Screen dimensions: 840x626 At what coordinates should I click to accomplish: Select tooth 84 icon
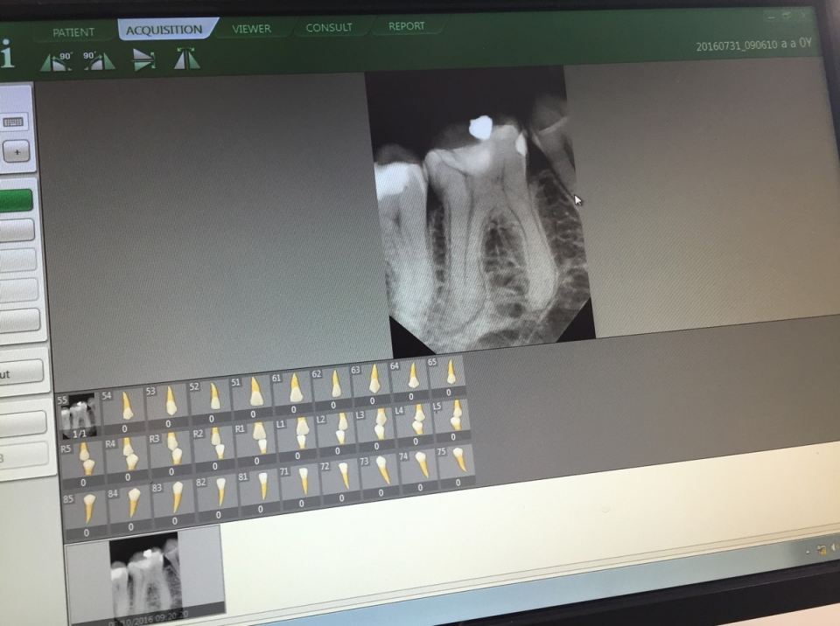[x=130, y=509]
